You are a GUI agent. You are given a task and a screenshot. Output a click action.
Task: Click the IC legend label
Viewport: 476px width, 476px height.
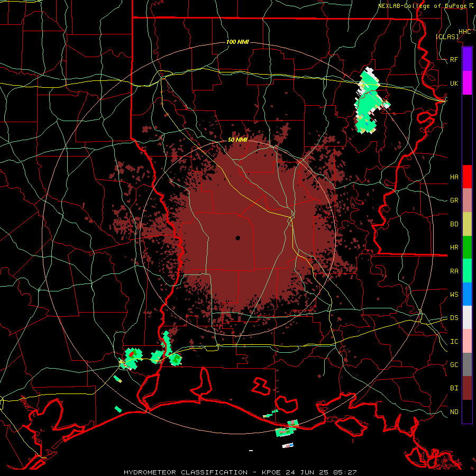click(x=454, y=342)
